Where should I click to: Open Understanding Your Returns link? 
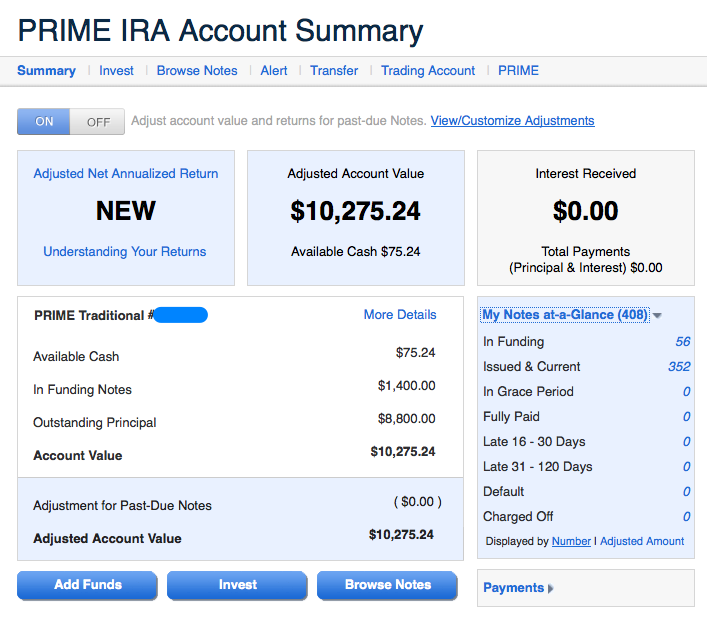(x=124, y=252)
